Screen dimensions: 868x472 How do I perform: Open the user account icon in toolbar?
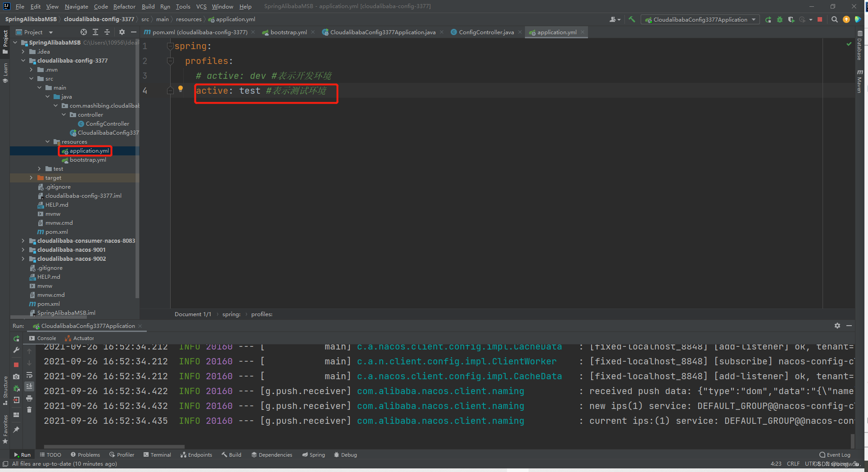tap(615, 19)
